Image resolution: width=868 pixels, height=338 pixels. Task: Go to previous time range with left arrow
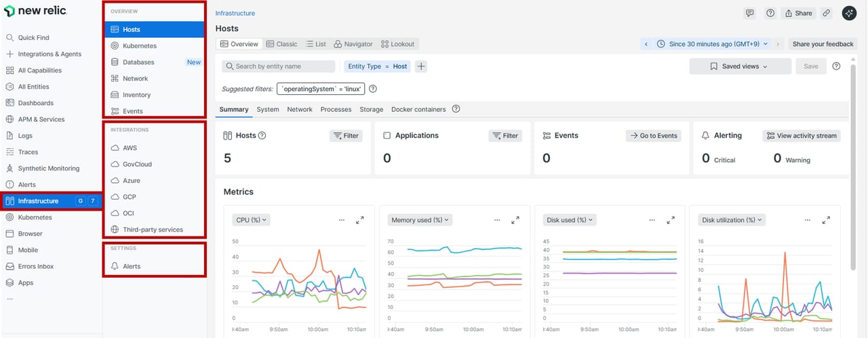click(646, 44)
